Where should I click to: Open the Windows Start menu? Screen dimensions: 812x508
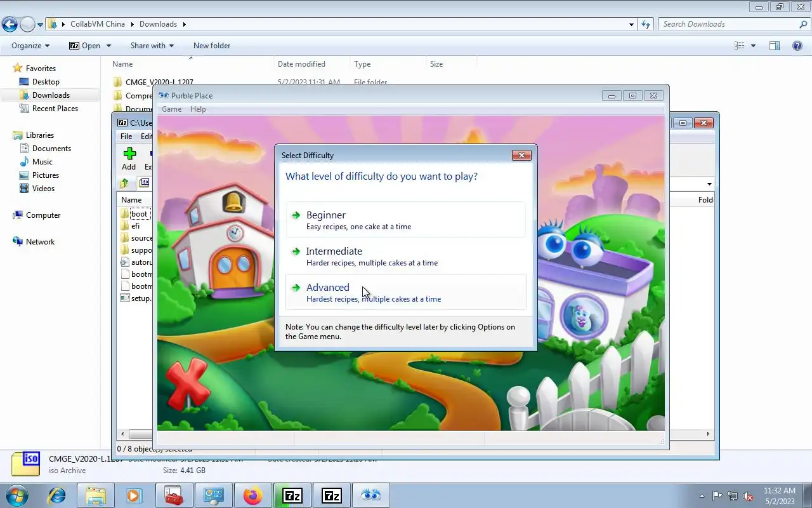coord(17,495)
